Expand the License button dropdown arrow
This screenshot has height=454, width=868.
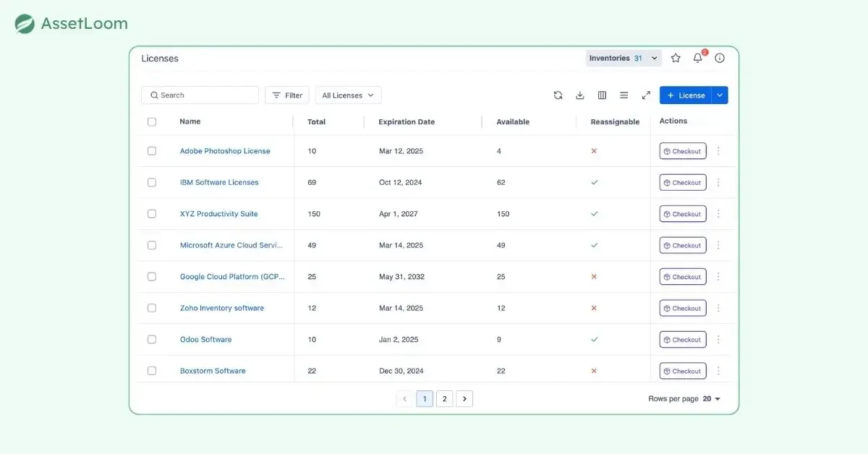tap(720, 95)
